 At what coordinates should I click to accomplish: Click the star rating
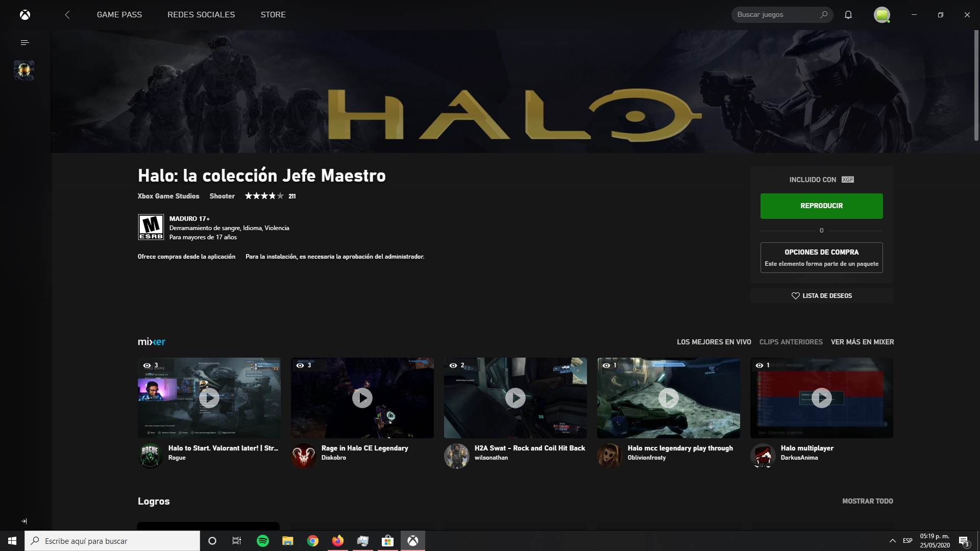tap(264, 196)
